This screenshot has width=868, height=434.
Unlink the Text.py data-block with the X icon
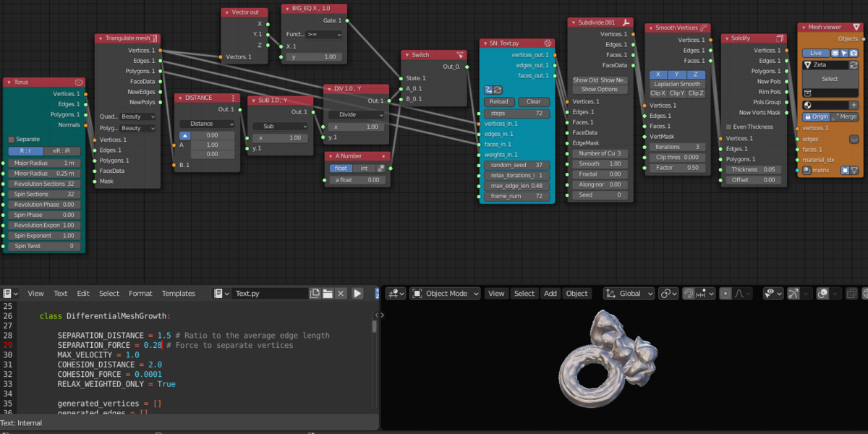(x=339, y=294)
